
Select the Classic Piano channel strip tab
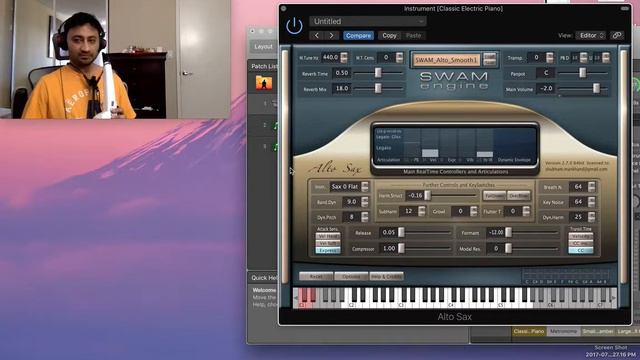[x=529, y=331]
